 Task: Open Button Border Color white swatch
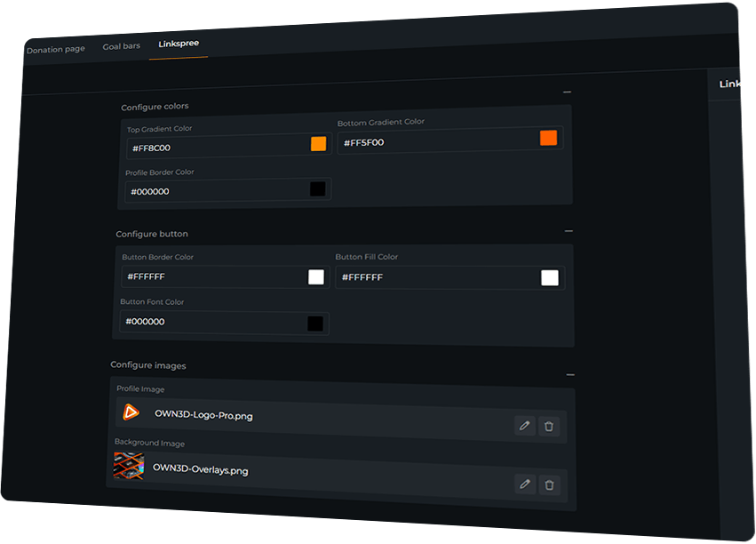(316, 276)
